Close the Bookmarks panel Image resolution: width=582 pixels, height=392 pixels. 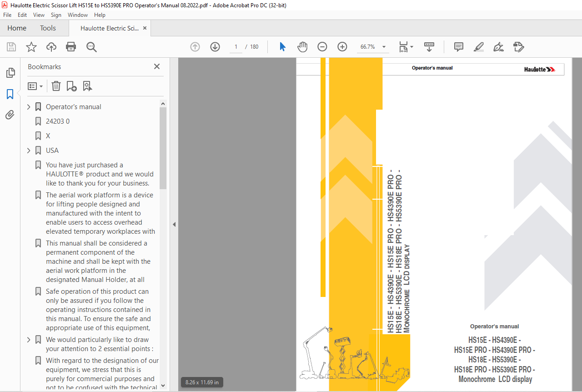tap(157, 66)
